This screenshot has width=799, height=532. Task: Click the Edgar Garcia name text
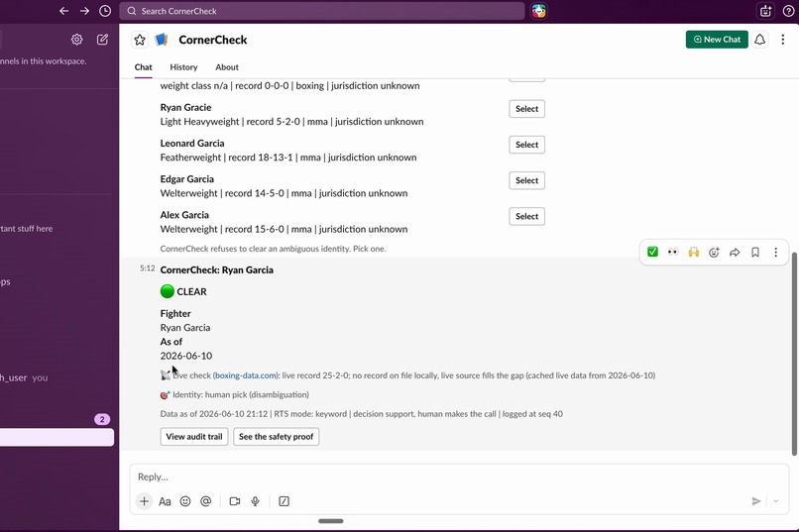tap(187, 179)
